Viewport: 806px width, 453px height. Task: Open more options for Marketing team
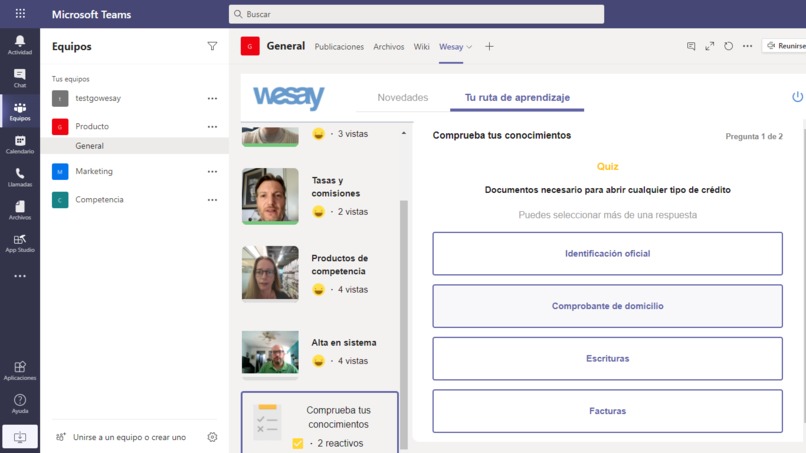(x=212, y=172)
